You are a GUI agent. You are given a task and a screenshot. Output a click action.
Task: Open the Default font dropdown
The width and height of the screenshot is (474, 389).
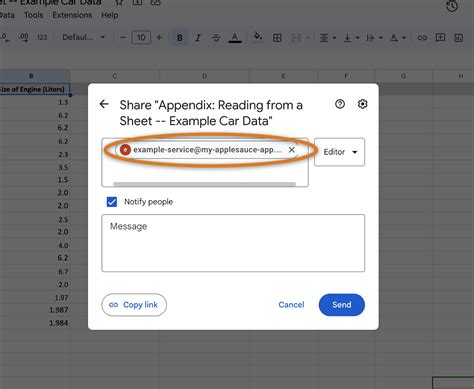point(83,37)
